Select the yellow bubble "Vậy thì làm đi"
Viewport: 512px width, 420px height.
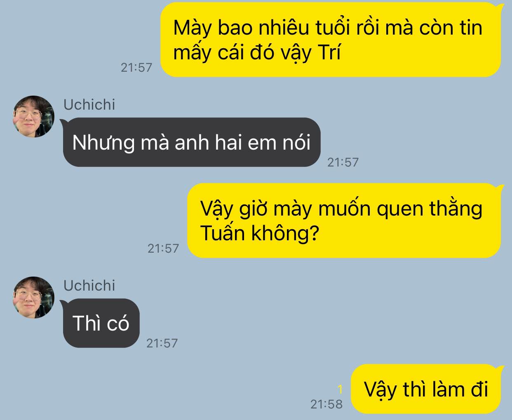pyautogui.click(x=426, y=389)
